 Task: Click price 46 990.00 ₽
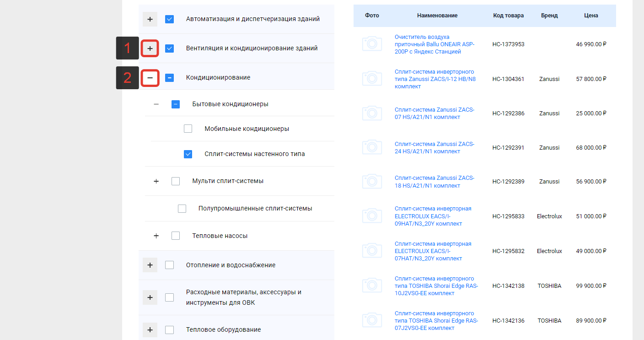tap(591, 44)
